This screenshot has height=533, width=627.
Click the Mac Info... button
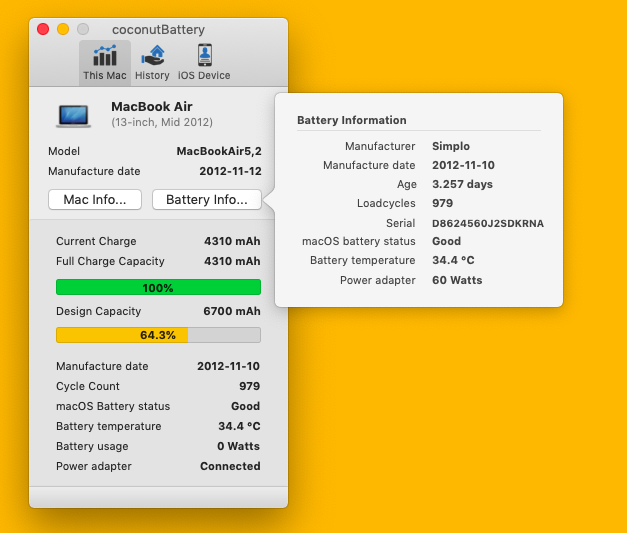coord(95,200)
